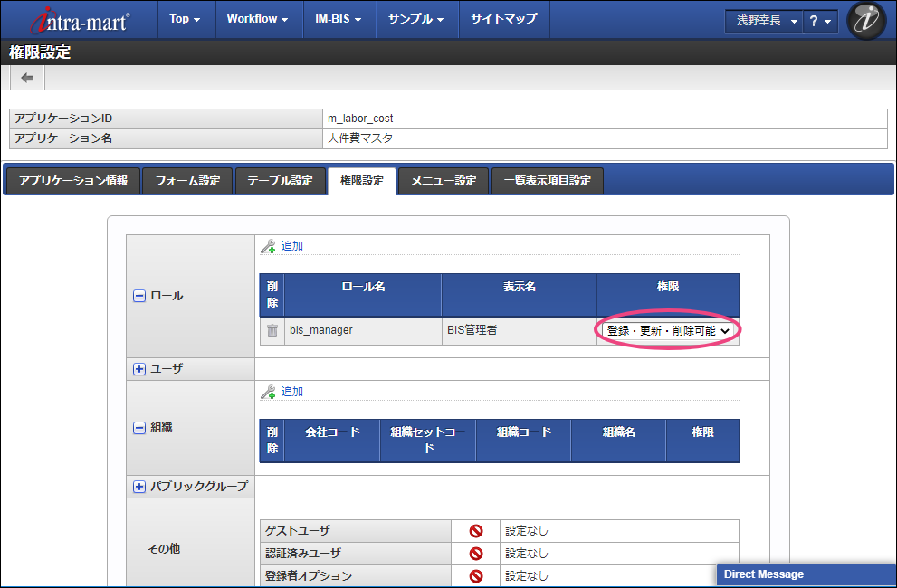Click the 追加 link in 組織 section
This screenshot has width=897, height=588.
coord(291,392)
